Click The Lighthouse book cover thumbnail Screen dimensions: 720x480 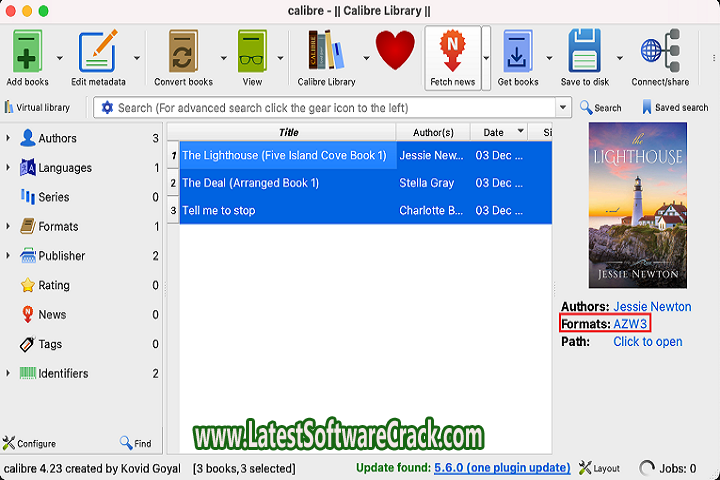tap(638, 206)
